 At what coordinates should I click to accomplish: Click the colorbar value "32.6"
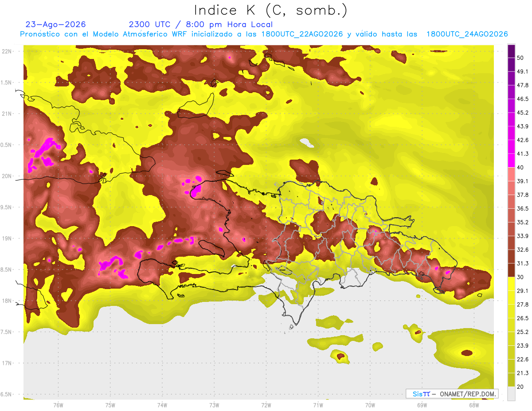(522, 250)
